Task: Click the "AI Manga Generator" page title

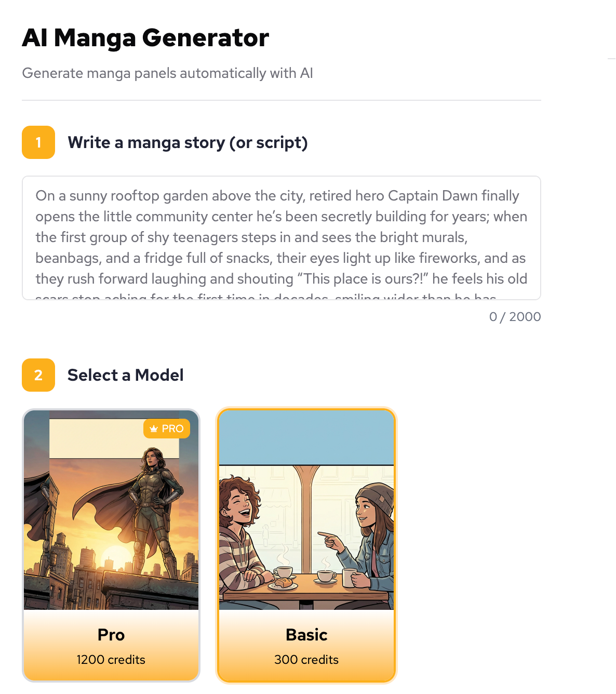Action: (145, 38)
